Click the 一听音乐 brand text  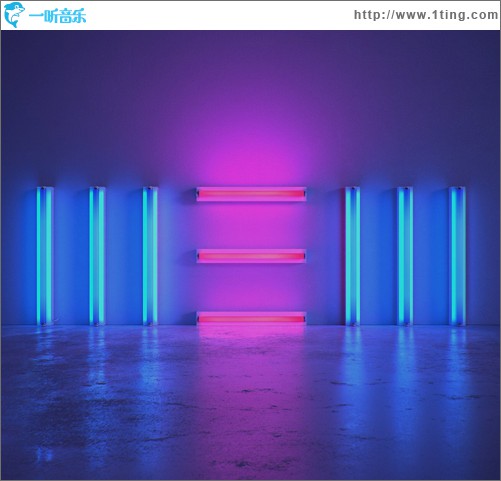[57, 16]
